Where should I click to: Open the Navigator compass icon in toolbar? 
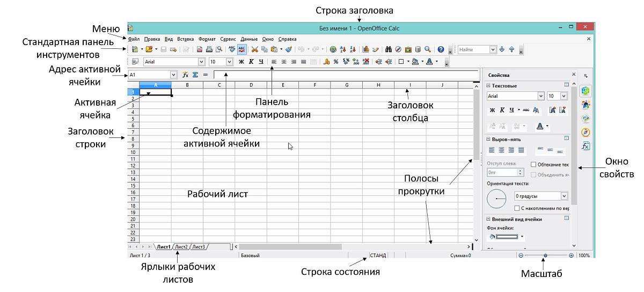(398, 49)
